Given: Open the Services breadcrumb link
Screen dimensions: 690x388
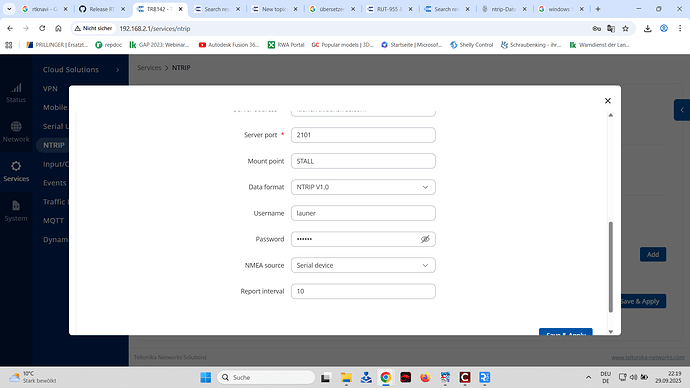Looking at the screenshot, I should point(149,68).
